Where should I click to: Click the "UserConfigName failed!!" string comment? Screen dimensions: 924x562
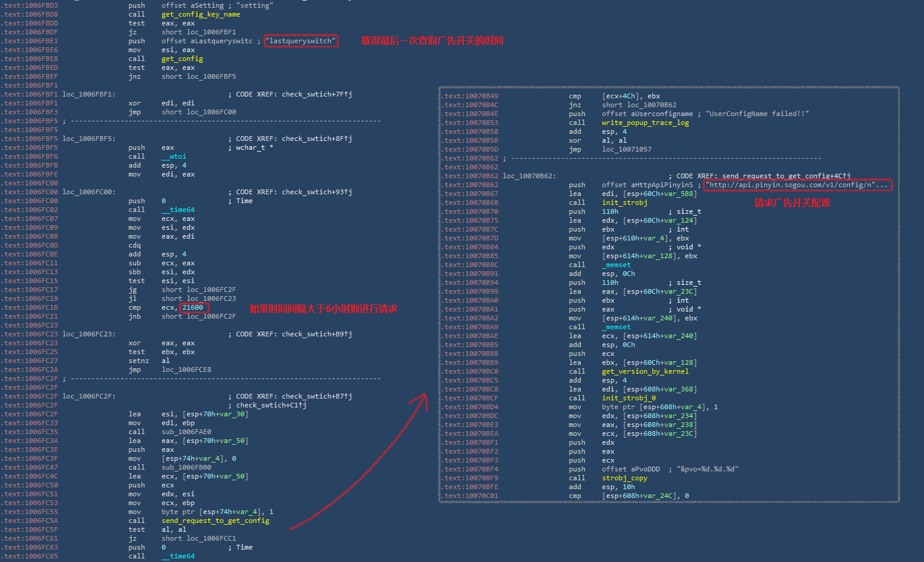point(757,114)
